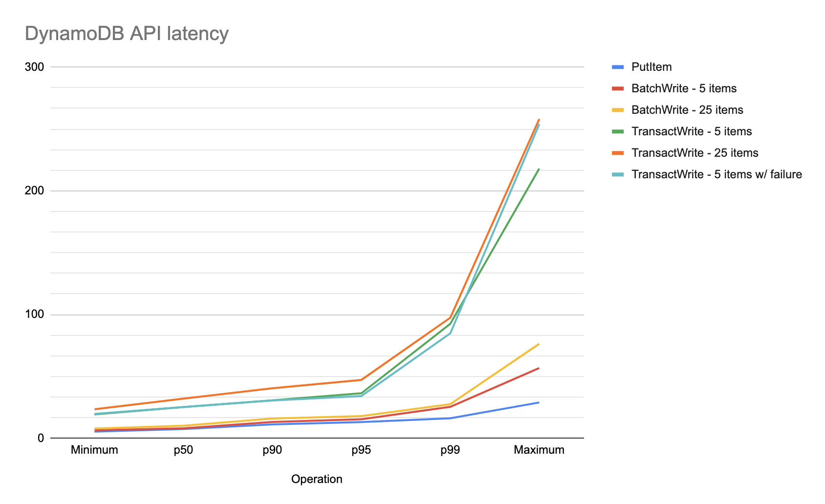The width and height of the screenshot is (825, 504).
Task: Toggle the TransactWrite - 25 items series visibility
Action: [x=695, y=152]
